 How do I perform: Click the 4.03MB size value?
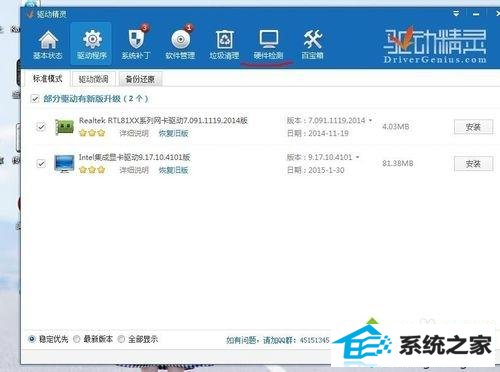click(x=396, y=127)
